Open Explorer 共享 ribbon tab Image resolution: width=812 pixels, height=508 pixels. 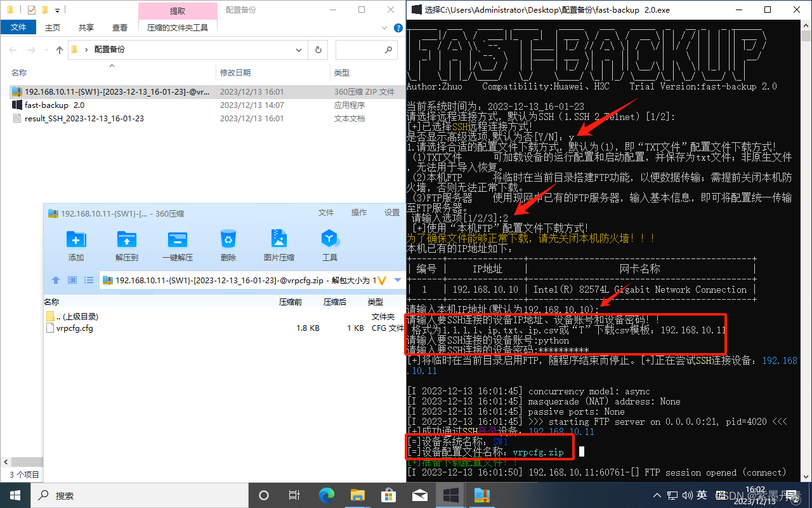tap(86, 27)
